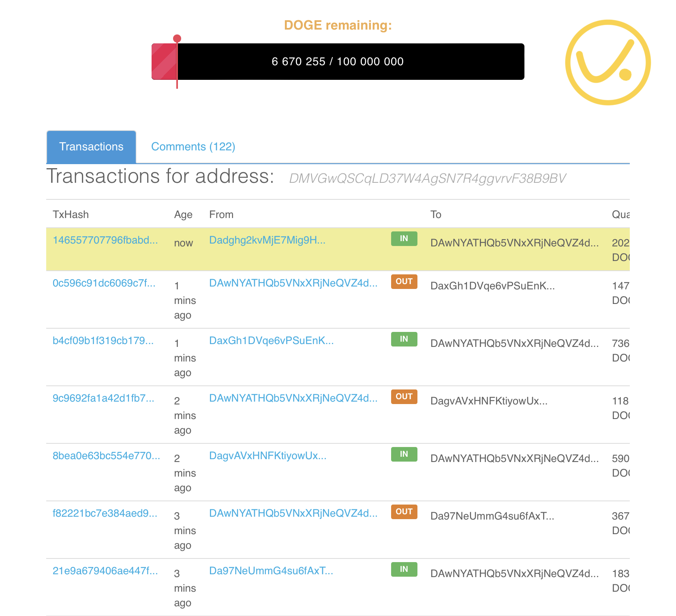
Task: Open the Comments (122) tab
Action: [x=193, y=147]
